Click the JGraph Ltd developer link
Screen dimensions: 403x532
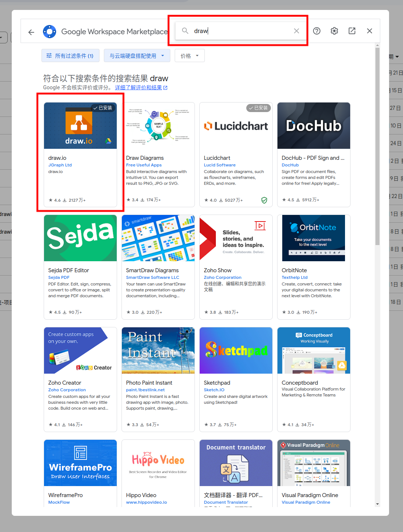click(60, 165)
